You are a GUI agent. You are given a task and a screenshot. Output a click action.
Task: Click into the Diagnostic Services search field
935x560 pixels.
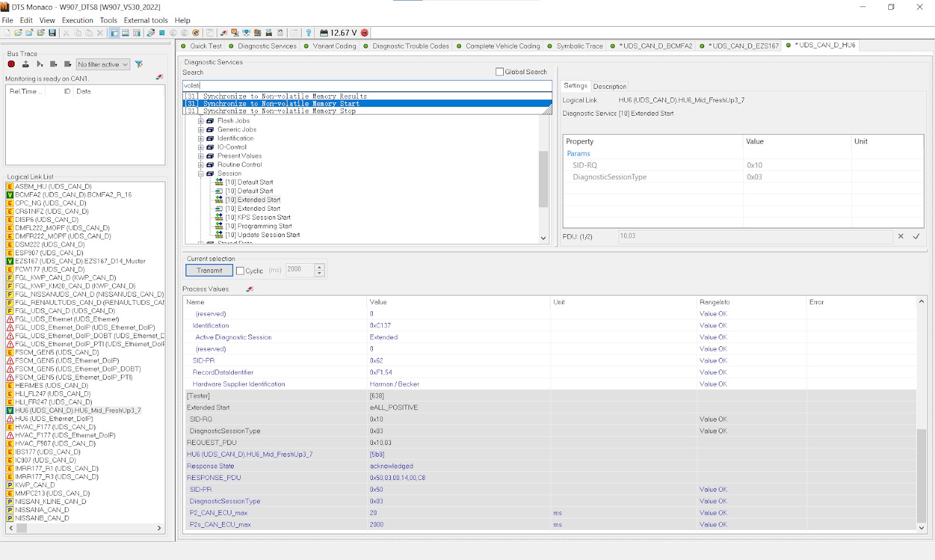[x=368, y=85]
